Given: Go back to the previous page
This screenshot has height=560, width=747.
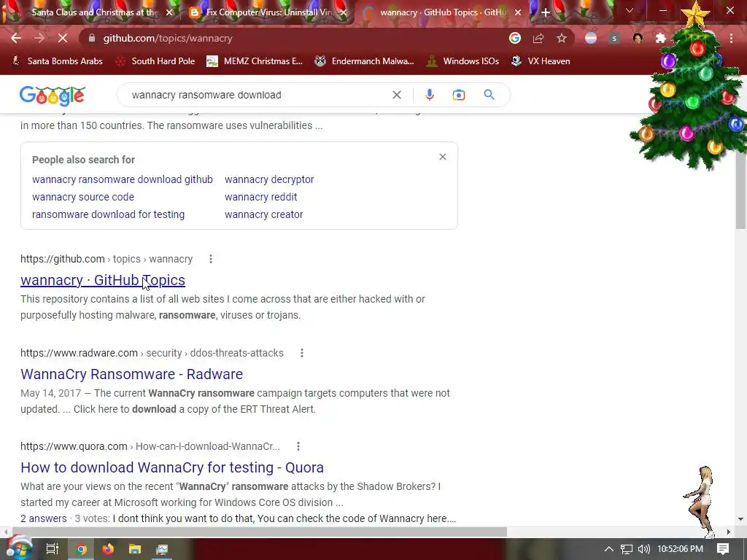Looking at the screenshot, I should [16, 38].
